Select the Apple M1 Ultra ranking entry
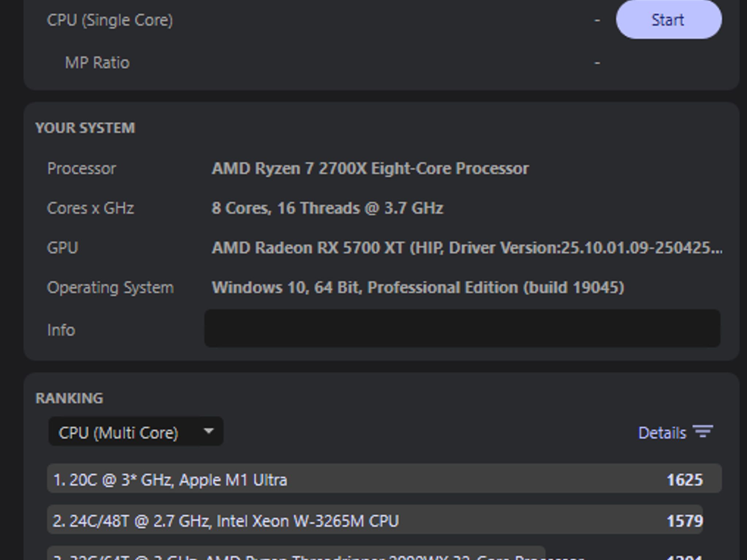Image resolution: width=747 pixels, height=560 pixels. point(384,479)
